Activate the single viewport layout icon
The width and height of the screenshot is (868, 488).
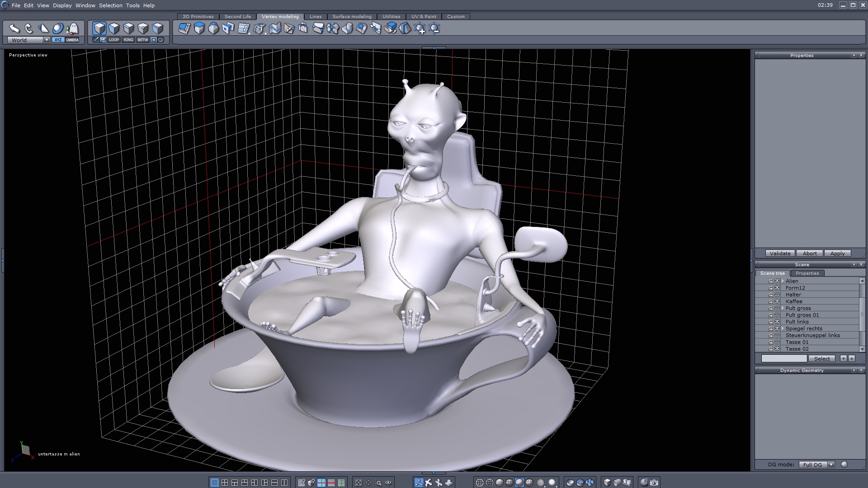[x=215, y=483]
